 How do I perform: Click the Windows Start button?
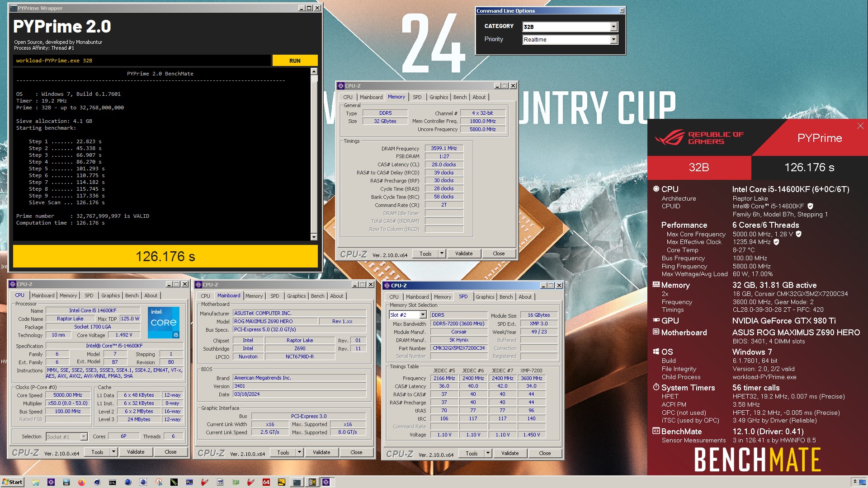click(x=13, y=482)
